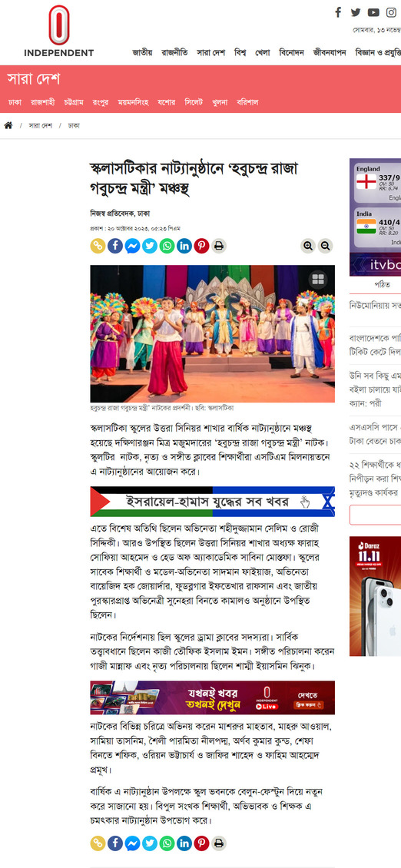Open the Facebook page icon in header

pyautogui.click(x=339, y=12)
